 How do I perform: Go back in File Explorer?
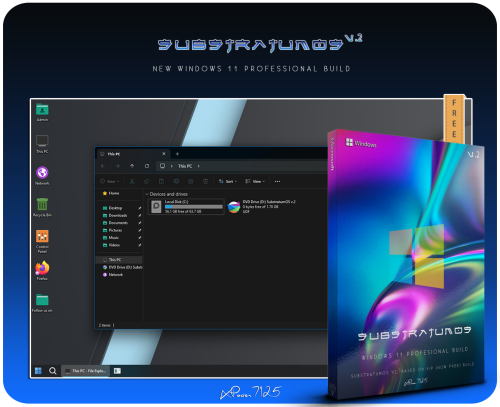tap(103, 166)
